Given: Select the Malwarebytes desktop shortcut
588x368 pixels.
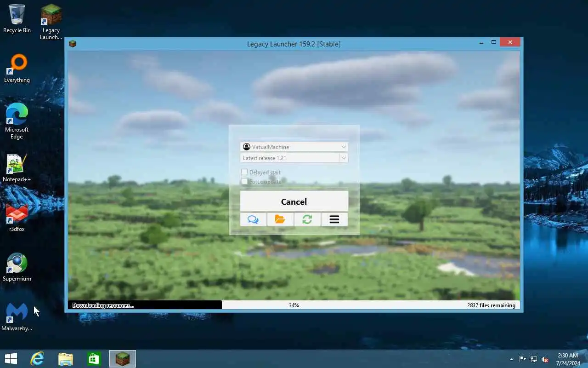Looking at the screenshot, I should (17, 317).
